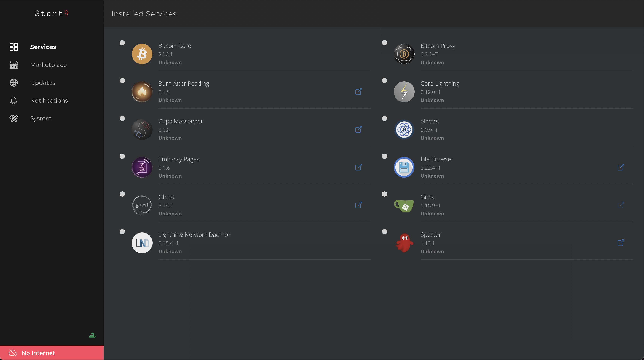Screen dimensions: 644x360
Task: Go to the Updates section
Action: coord(43,83)
